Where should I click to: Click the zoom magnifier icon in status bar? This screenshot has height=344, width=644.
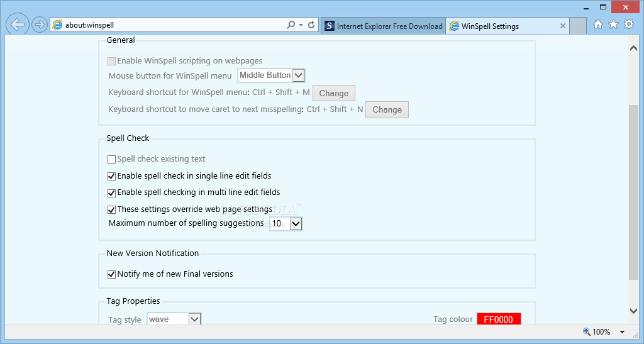tap(587, 331)
